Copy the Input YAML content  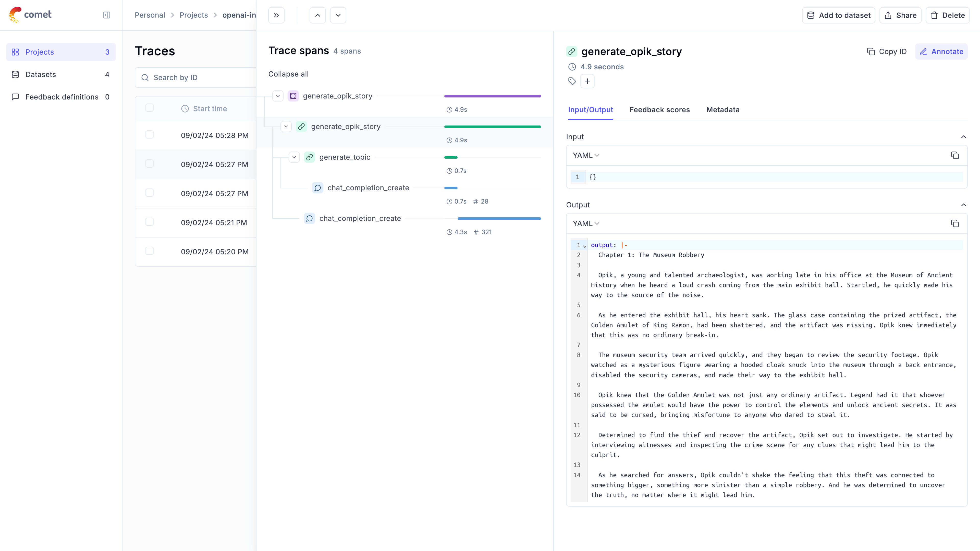[x=955, y=155]
